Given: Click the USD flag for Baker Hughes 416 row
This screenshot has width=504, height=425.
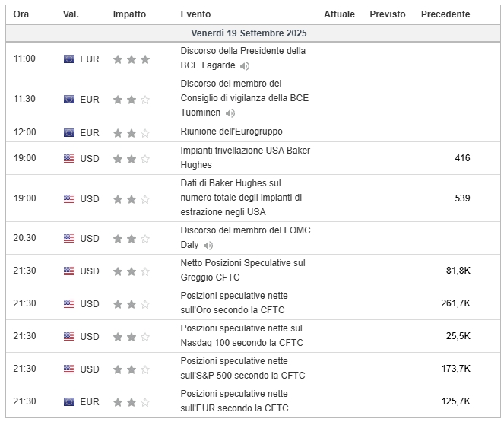Looking at the screenshot, I should pos(69,158).
